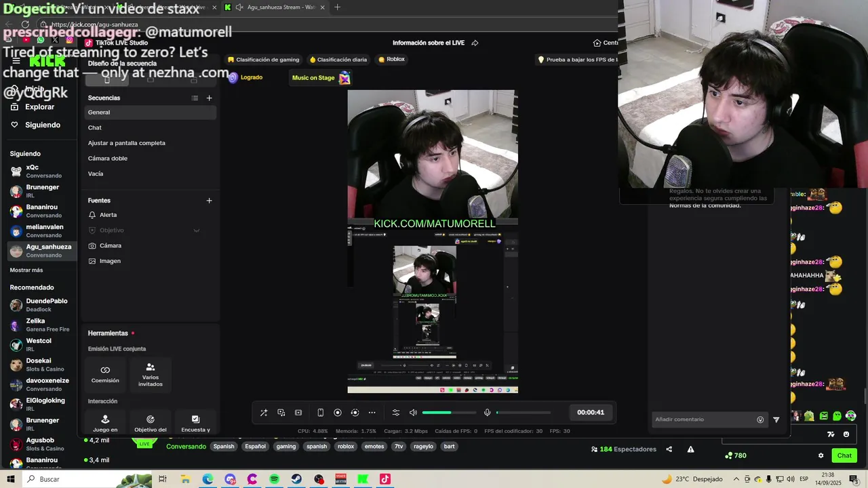Viewport: 868px width, 488px height.
Task: Open Zelika recommended channel
Action: point(42,325)
